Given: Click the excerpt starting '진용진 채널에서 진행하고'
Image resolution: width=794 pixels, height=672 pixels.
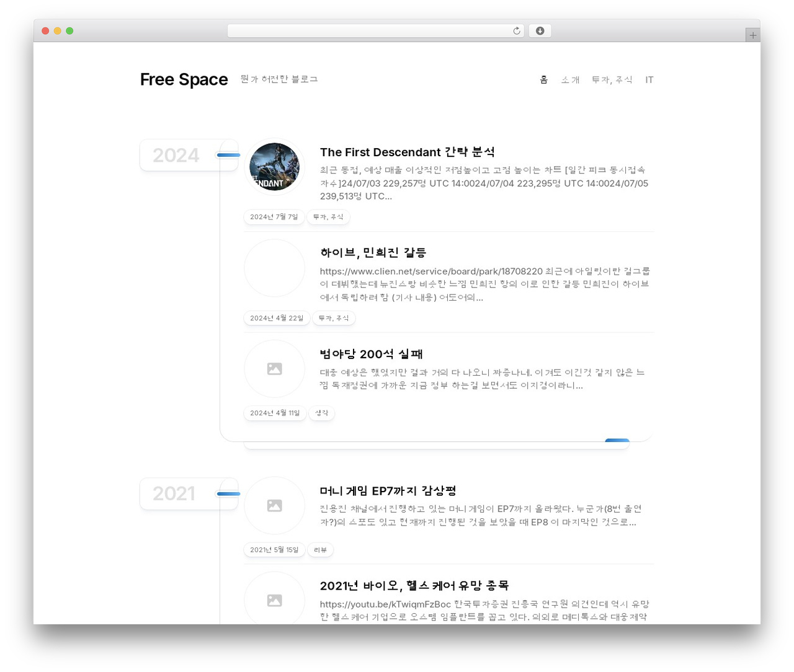Looking at the screenshot, I should click(481, 516).
